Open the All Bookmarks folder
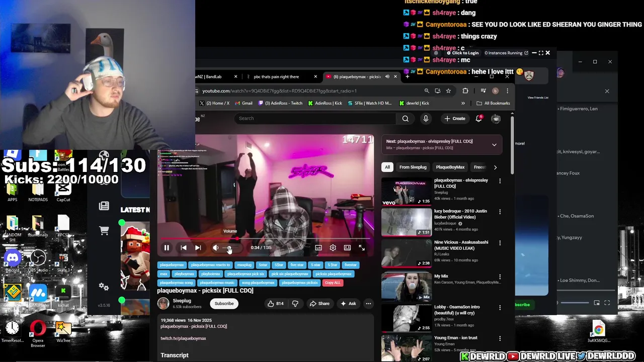This screenshot has height=362, width=644. coord(493,104)
